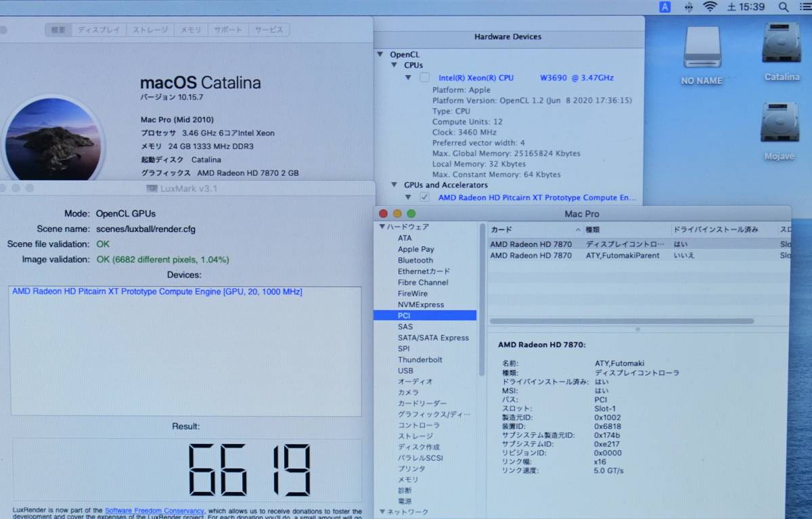Switch to the ディスプレイ tab
812x519 pixels.
click(100, 29)
